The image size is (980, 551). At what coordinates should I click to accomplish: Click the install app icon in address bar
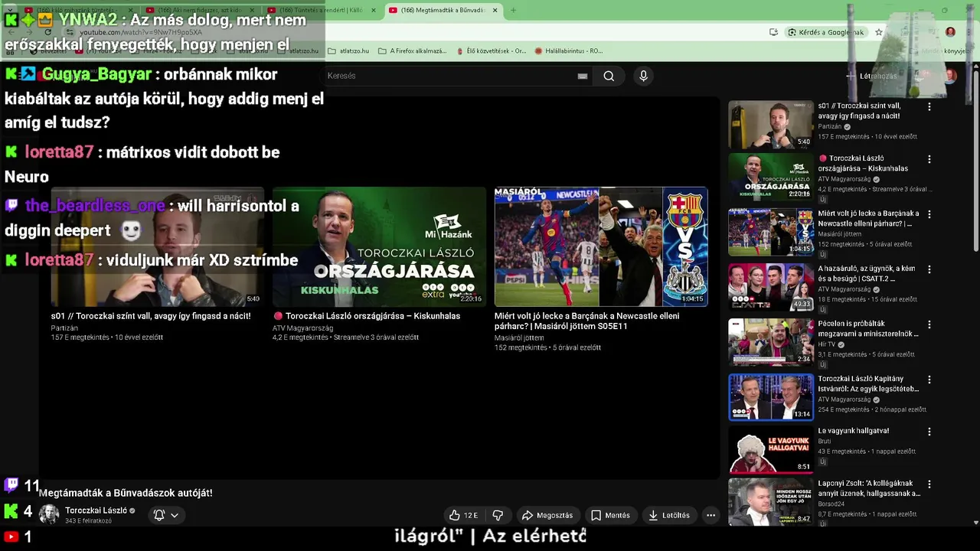click(x=774, y=32)
